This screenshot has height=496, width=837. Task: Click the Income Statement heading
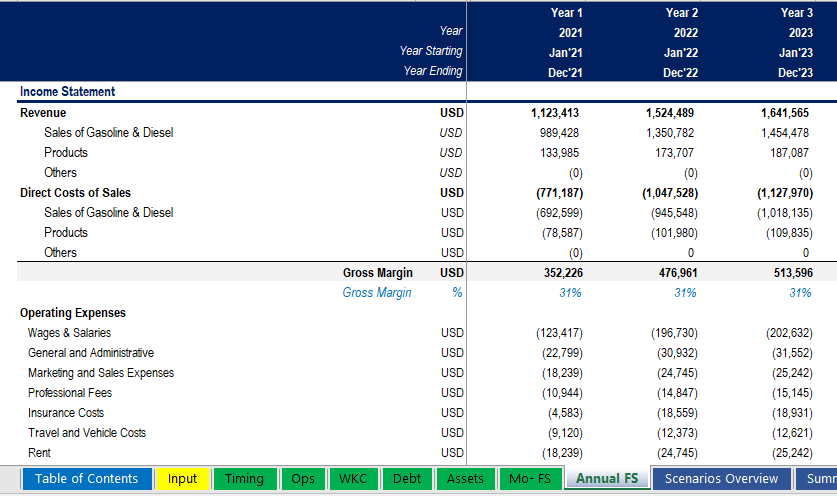coord(67,91)
